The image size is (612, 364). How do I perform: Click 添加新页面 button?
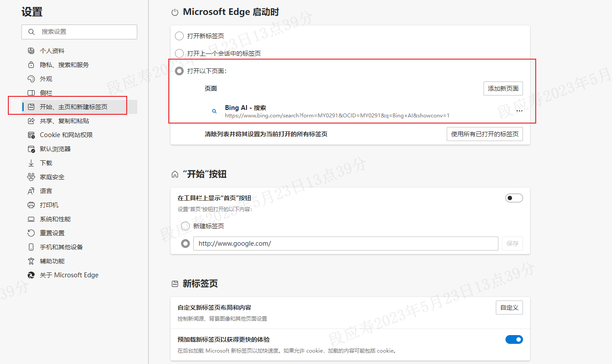point(503,88)
